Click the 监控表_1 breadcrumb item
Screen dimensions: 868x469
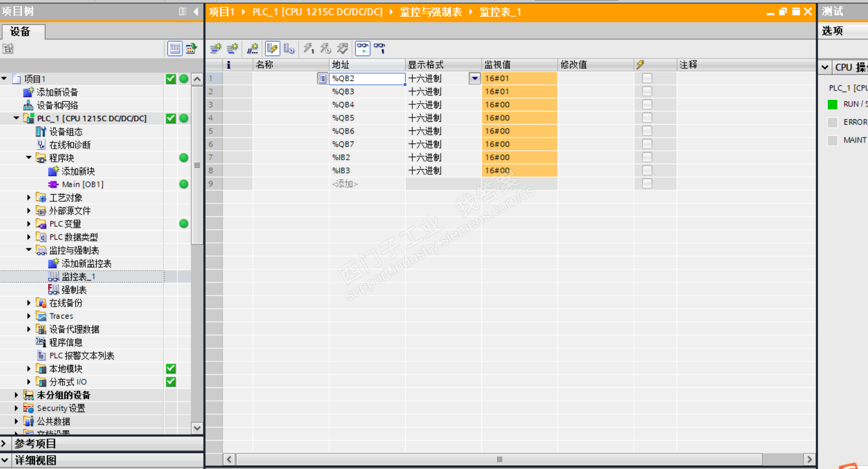[501, 12]
